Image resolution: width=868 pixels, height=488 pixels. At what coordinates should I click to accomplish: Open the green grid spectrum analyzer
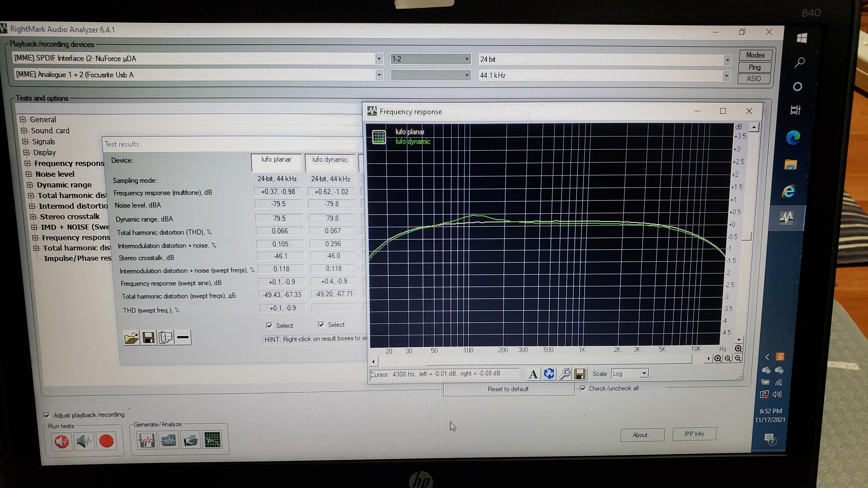[x=212, y=440]
